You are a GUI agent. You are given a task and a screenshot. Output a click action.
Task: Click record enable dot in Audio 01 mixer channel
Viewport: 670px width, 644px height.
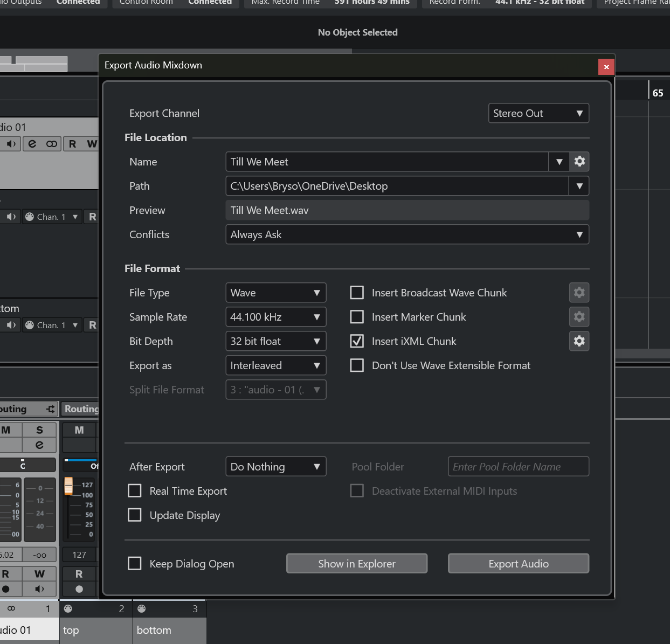6,589
